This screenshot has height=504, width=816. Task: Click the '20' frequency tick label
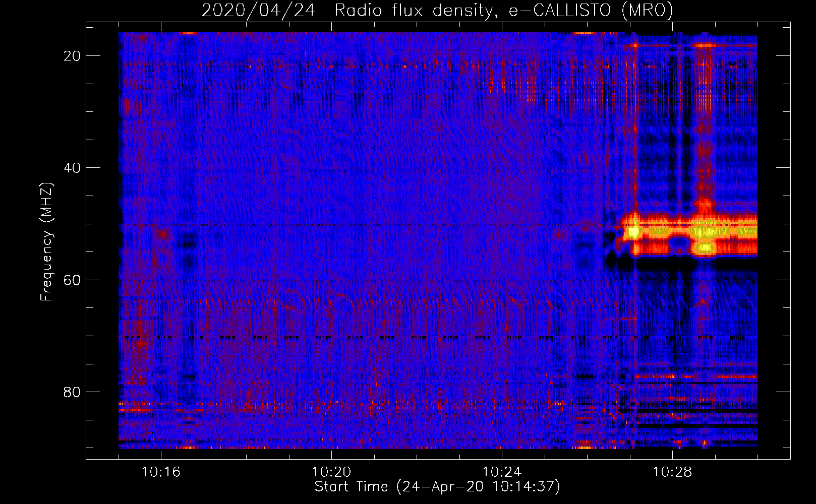[72, 56]
